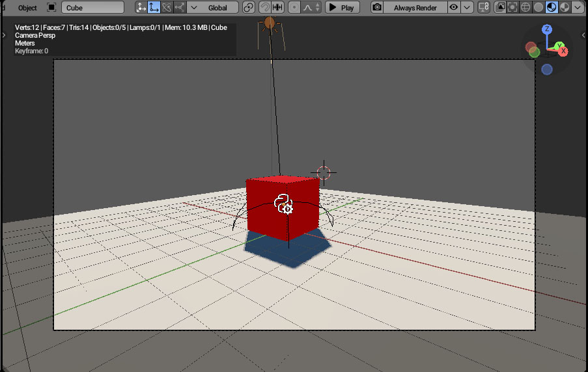This screenshot has height=372, width=588.
Task: Click the snap increment icon
Action: tap(278, 8)
